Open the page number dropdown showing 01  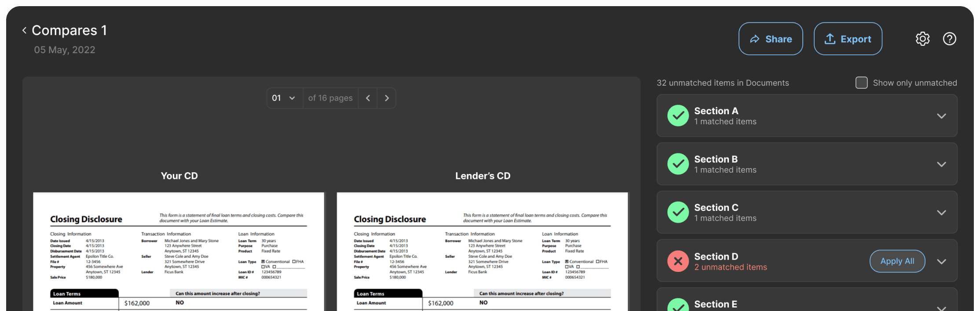click(x=284, y=98)
